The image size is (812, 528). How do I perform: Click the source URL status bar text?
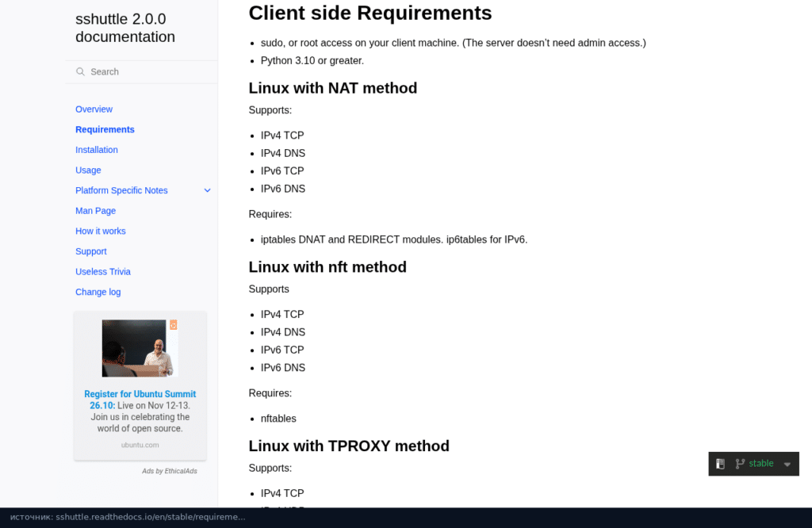128,517
